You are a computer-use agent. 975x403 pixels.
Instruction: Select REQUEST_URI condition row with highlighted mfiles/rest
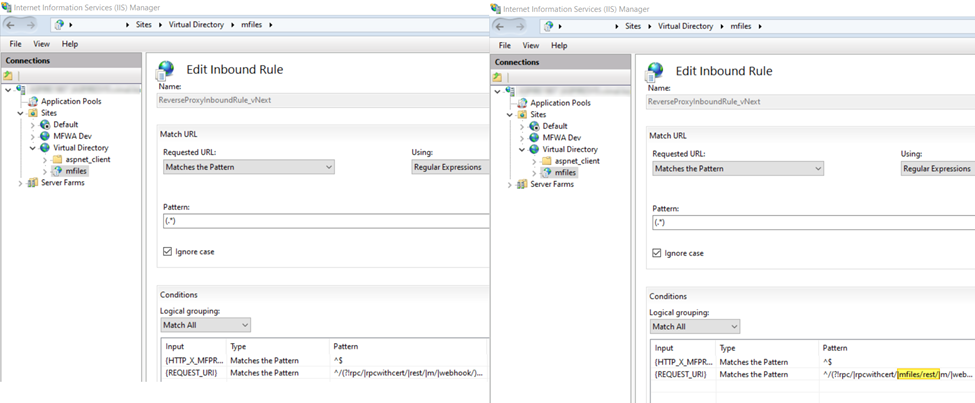pyautogui.click(x=813, y=375)
